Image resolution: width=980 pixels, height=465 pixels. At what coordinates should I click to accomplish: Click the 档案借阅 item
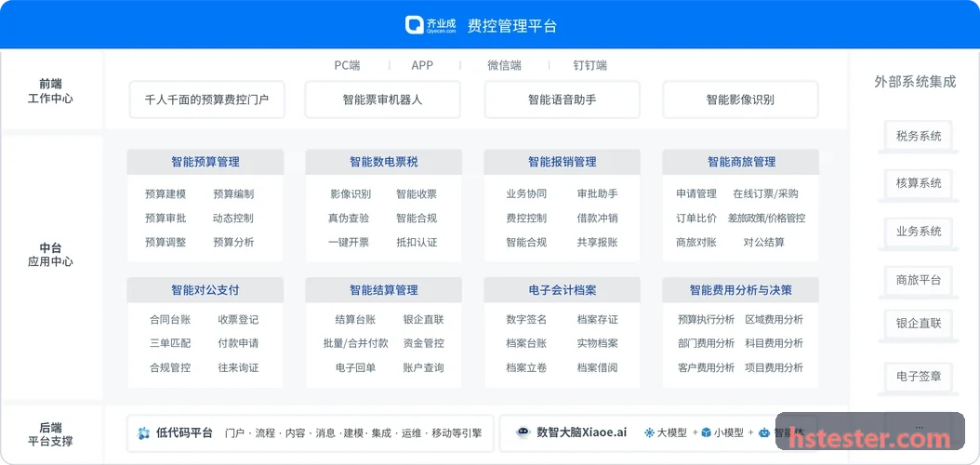[x=598, y=367]
